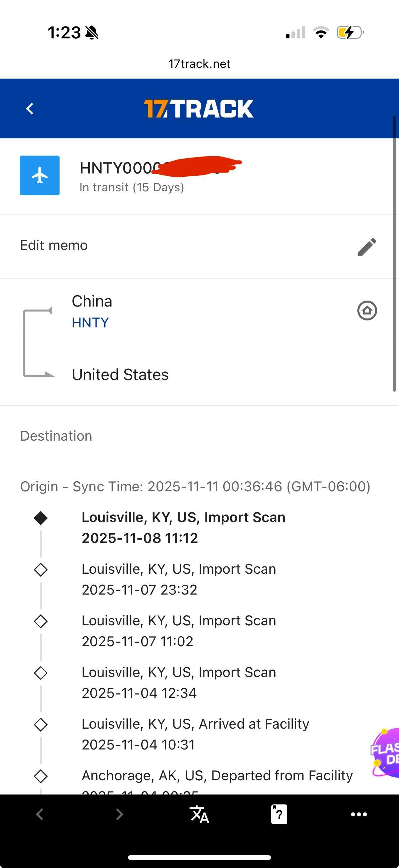The width and height of the screenshot is (399, 868).
Task: Tap the HNTY tracking number text
Action: tap(116, 168)
